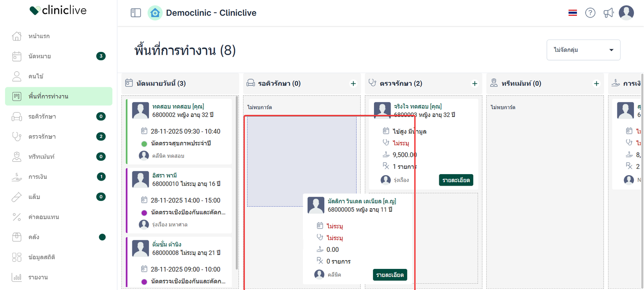Open คลัง inventory menu

(x=34, y=237)
